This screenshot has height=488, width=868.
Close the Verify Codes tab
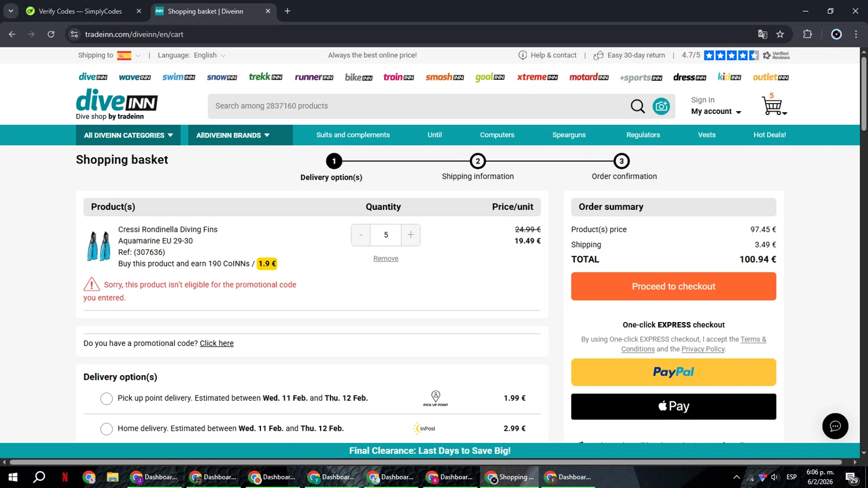pos(139,11)
